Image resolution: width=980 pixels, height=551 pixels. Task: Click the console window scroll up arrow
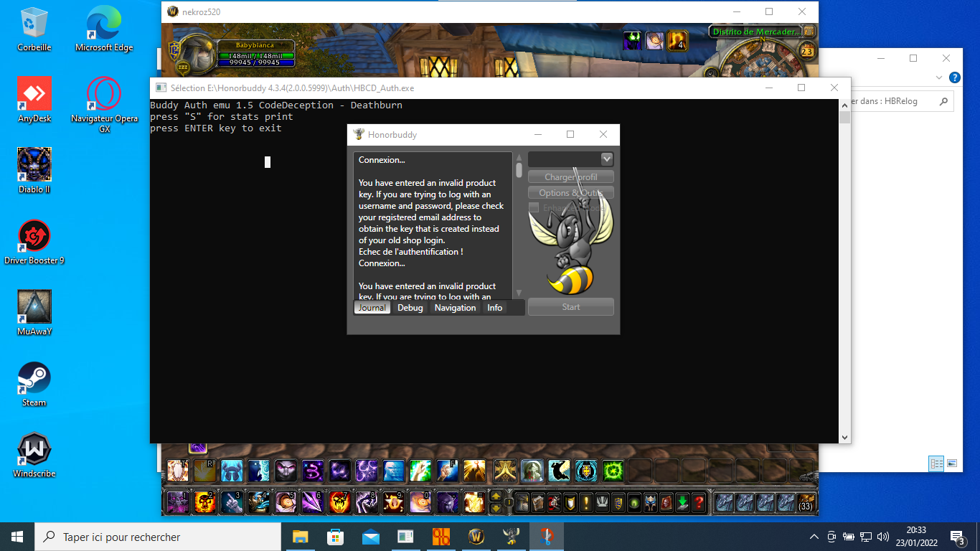pos(844,105)
